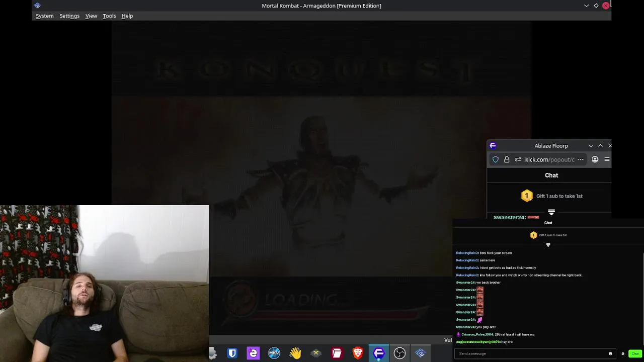Open OBS Studio from the taskbar
This screenshot has width=644, height=362.
click(399, 353)
